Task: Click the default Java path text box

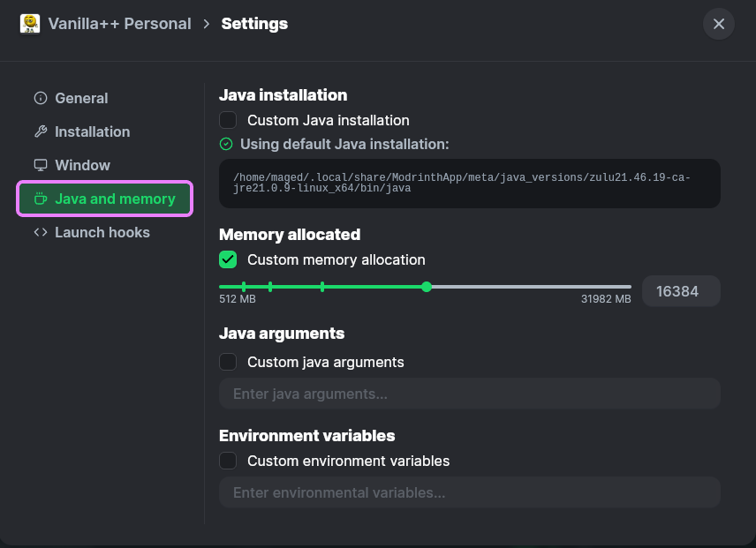Action: point(470,184)
